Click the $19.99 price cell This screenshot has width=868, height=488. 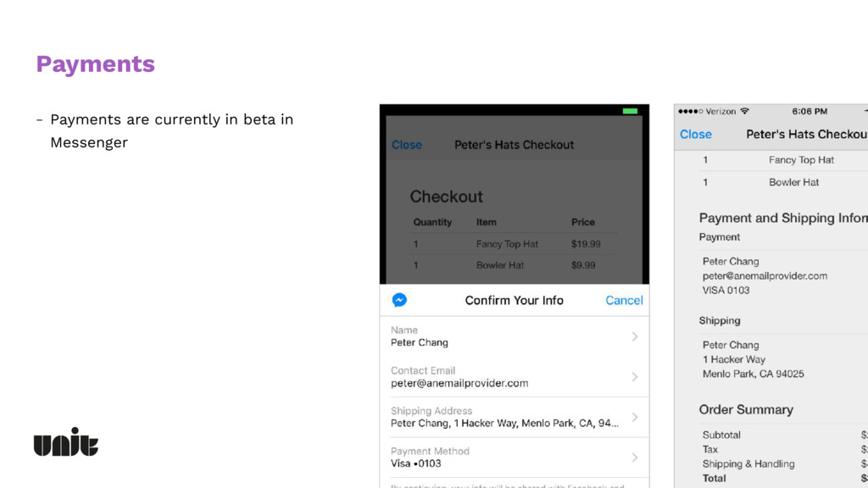pos(586,244)
